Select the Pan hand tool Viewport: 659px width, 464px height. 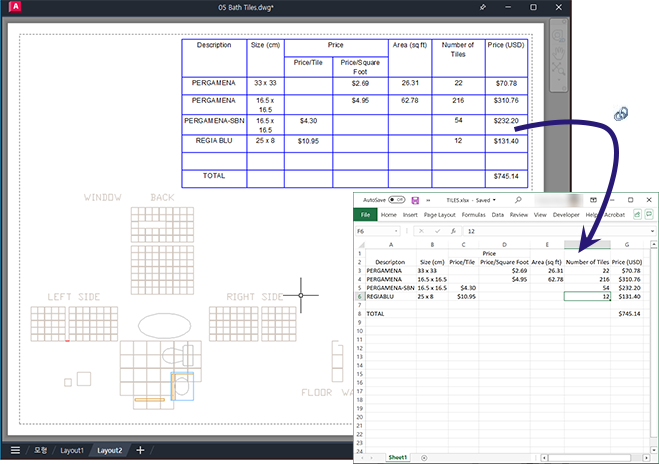(x=559, y=53)
